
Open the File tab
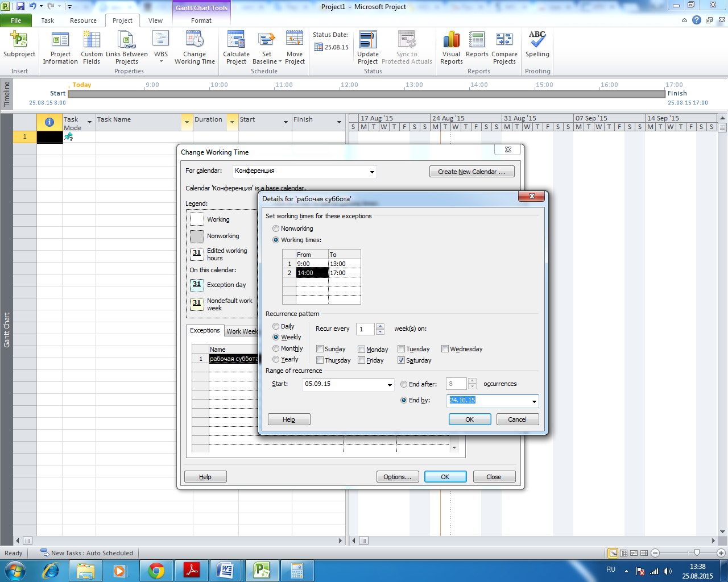click(x=16, y=20)
